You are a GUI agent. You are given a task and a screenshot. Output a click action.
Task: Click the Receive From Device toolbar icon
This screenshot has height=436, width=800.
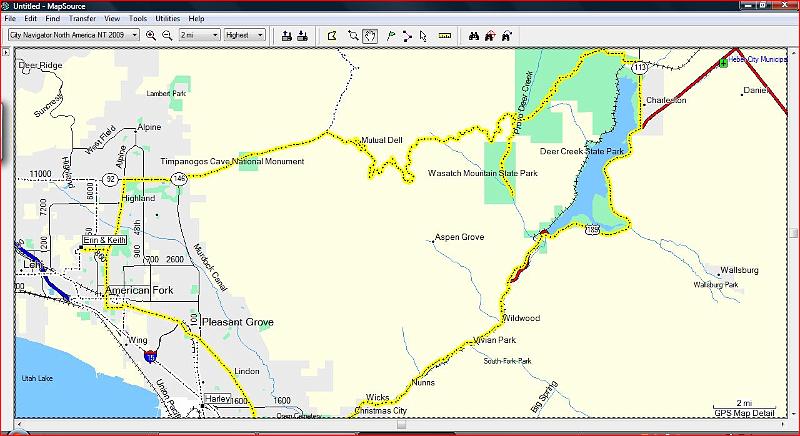click(303, 36)
